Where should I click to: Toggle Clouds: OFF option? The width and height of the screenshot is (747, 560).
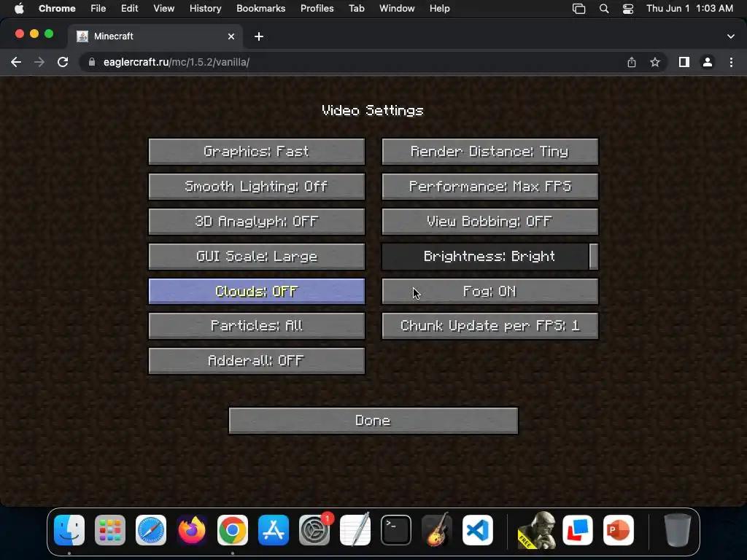pyautogui.click(x=257, y=291)
